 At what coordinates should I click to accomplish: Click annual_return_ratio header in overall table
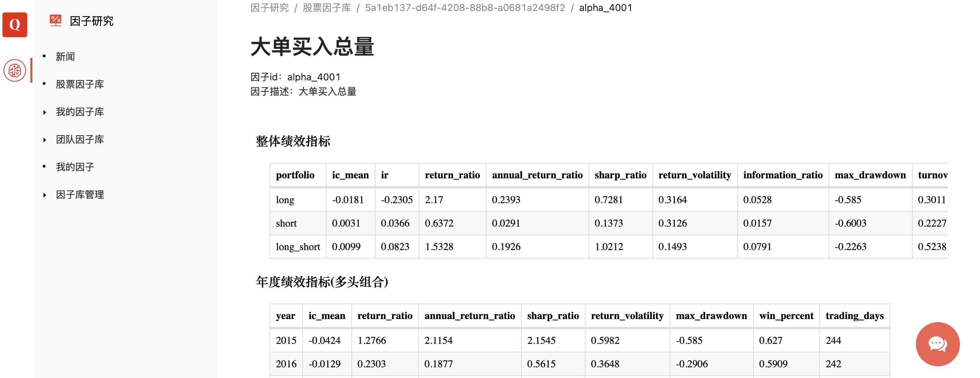tap(537, 175)
